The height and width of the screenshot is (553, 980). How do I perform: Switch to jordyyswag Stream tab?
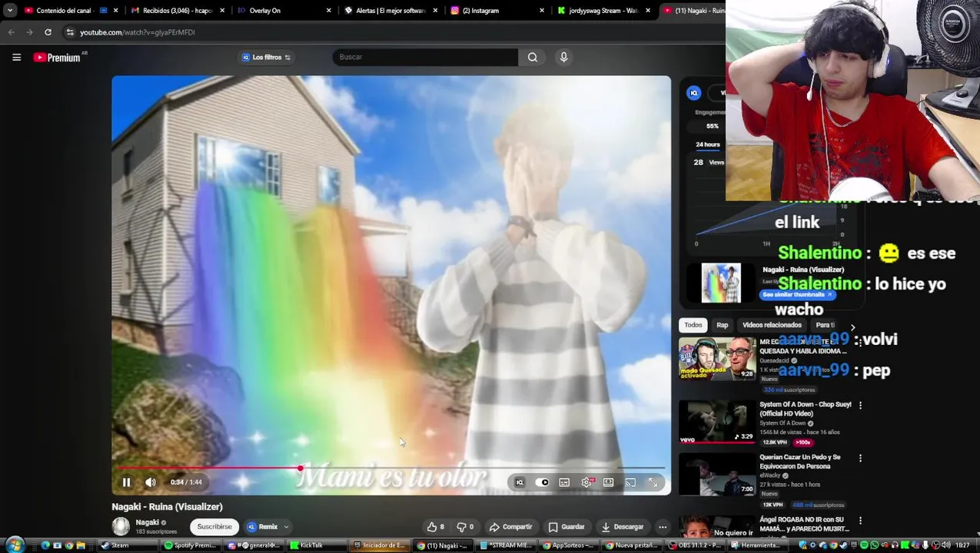(603, 10)
